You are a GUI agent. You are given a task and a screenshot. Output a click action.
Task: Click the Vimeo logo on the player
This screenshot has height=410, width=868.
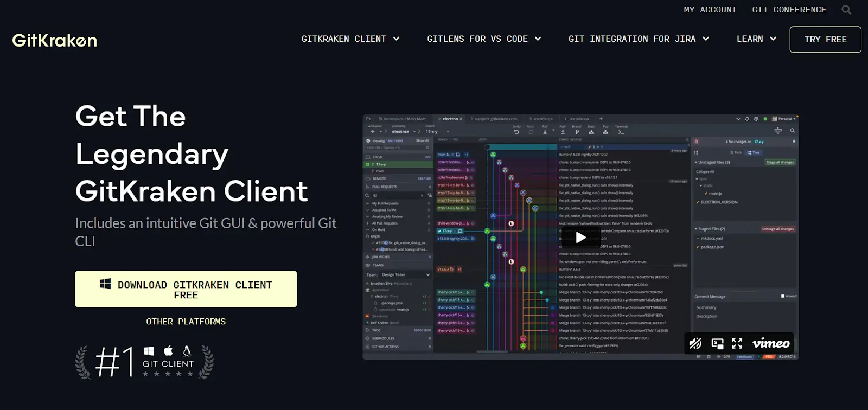pyautogui.click(x=770, y=343)
